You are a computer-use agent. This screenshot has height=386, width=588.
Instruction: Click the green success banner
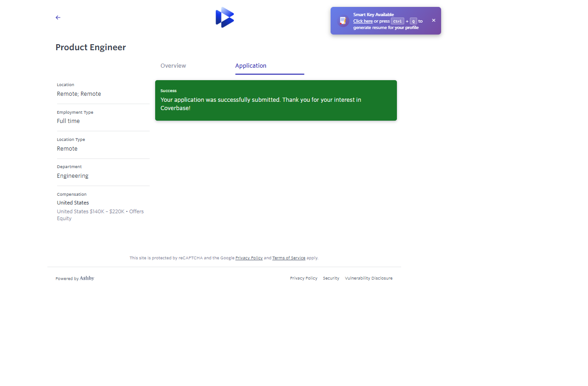[276, 100]
